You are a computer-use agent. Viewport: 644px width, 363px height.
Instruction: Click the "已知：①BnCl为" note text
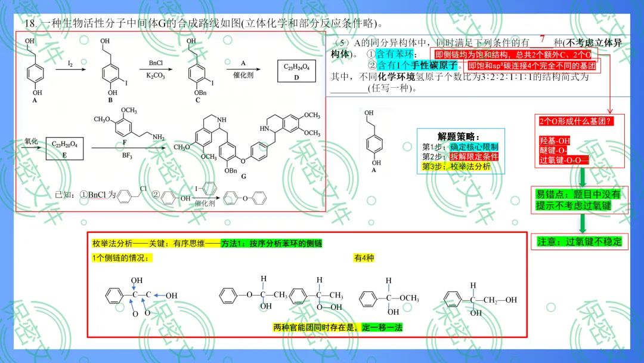pos(85,195)
